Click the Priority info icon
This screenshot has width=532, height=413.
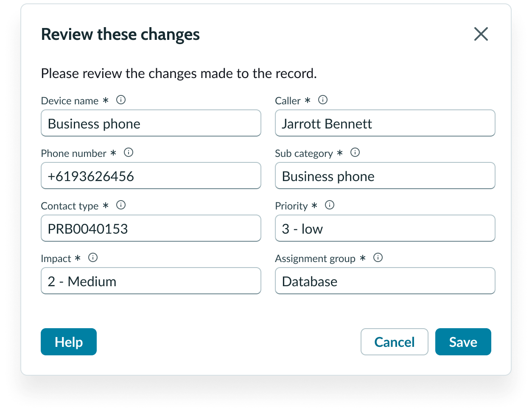330,205
